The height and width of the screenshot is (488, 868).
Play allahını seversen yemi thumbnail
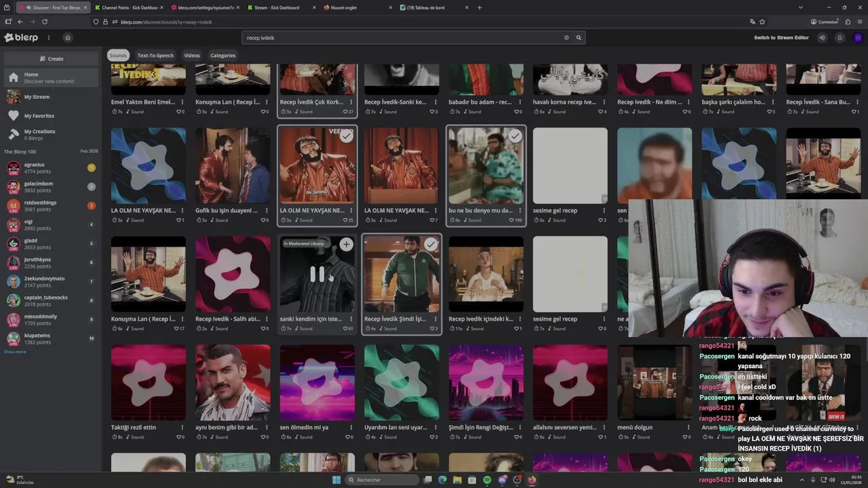pyautogui.click(x=570, y=382)
